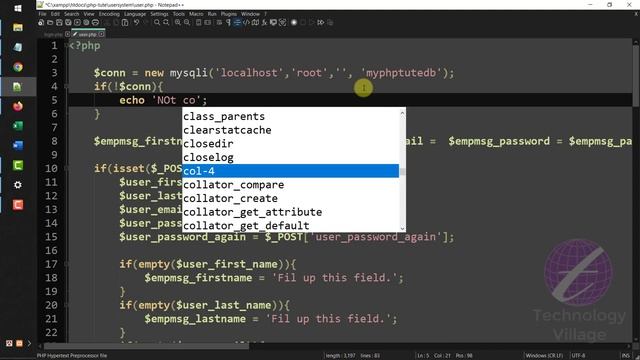The height and width of the screenshot is (360, 640).
Task: Open the ? help menu
Action: [265, 14]
